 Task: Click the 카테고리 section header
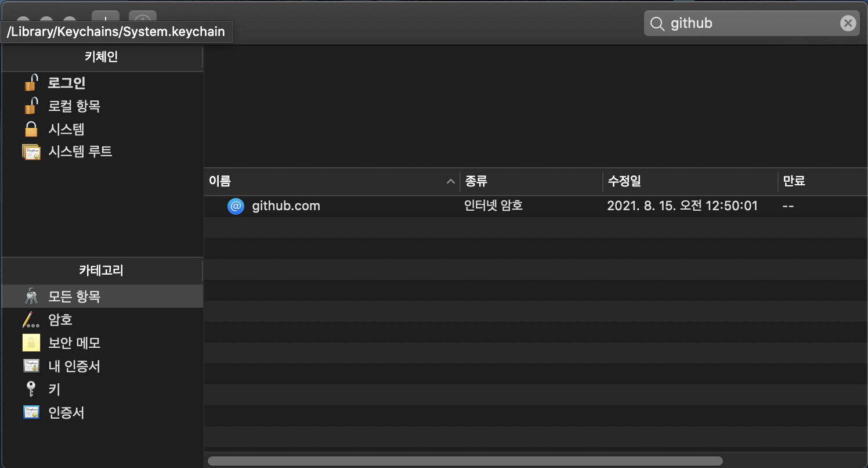[102, 271]
